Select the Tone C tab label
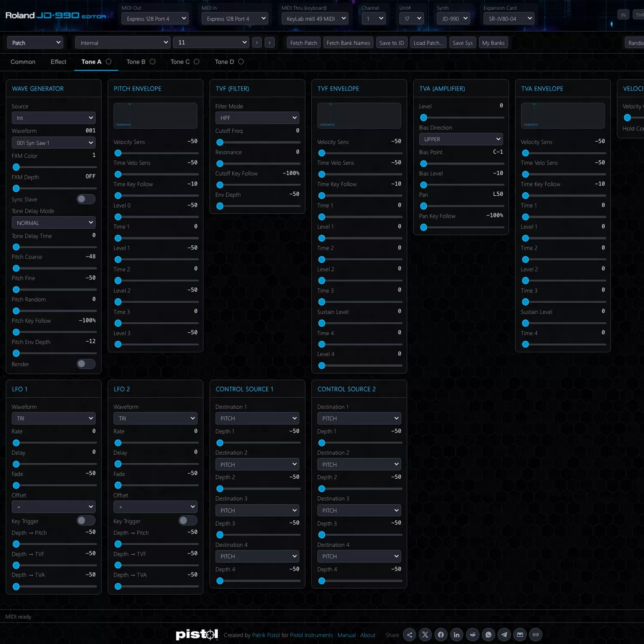This screenshot has height=644, width=644. (180, 62)
